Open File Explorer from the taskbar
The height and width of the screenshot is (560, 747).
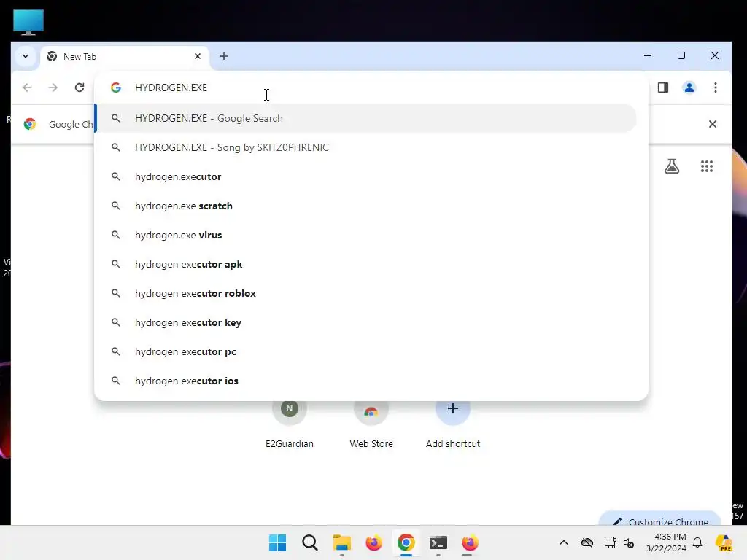pos(341,542)
